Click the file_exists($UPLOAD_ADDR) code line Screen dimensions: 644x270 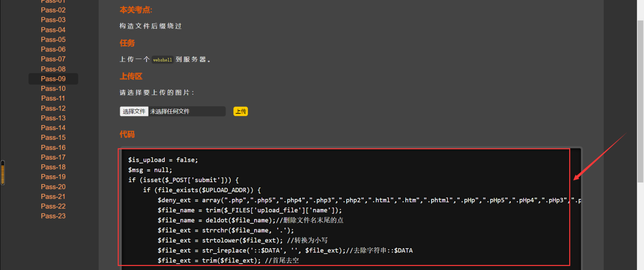[x=202, y=190]
